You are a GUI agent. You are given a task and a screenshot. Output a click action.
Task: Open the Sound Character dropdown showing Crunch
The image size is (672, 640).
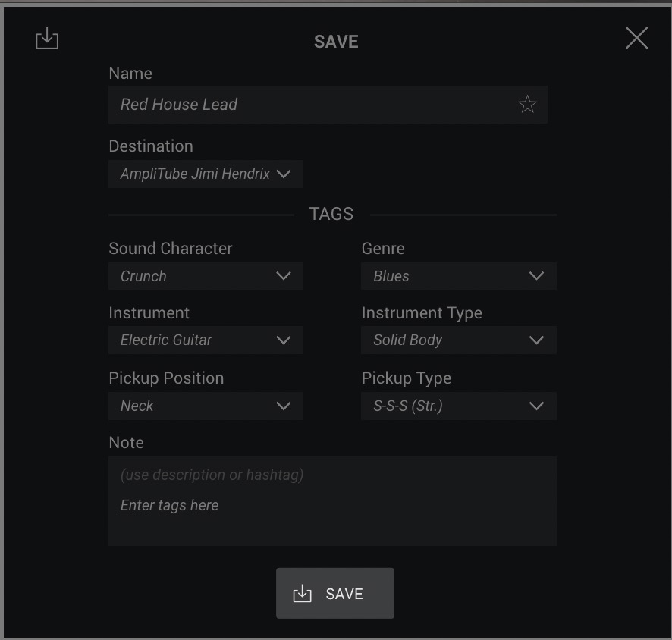(206, 276)
